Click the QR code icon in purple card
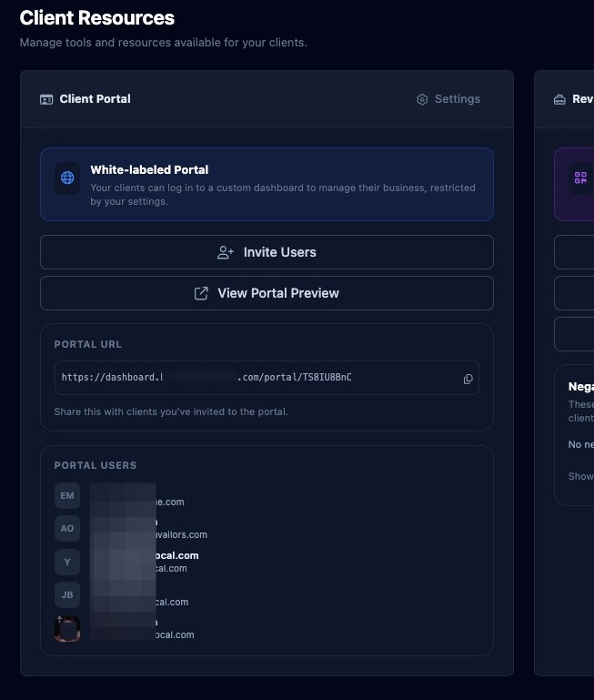 pos(580,178)
